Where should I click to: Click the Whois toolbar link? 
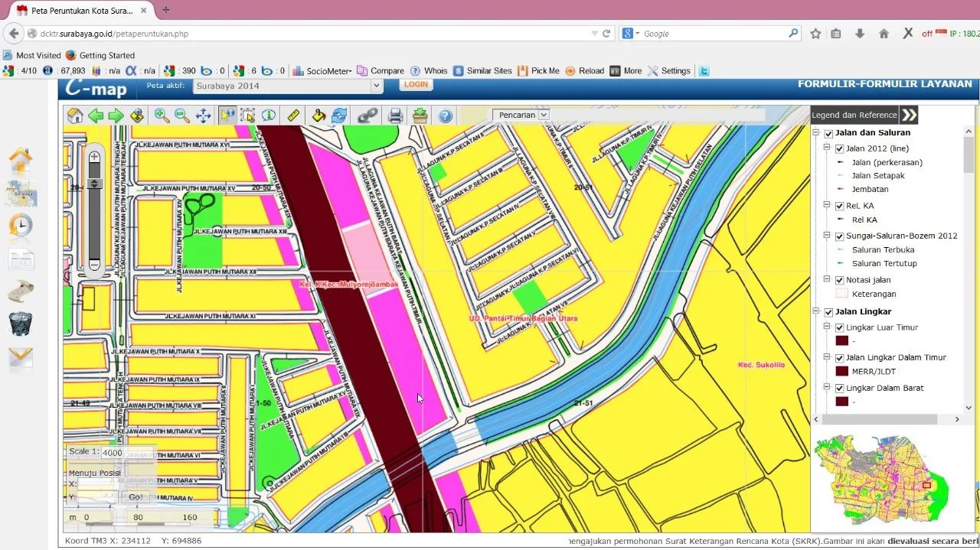[x=429, y=70]
